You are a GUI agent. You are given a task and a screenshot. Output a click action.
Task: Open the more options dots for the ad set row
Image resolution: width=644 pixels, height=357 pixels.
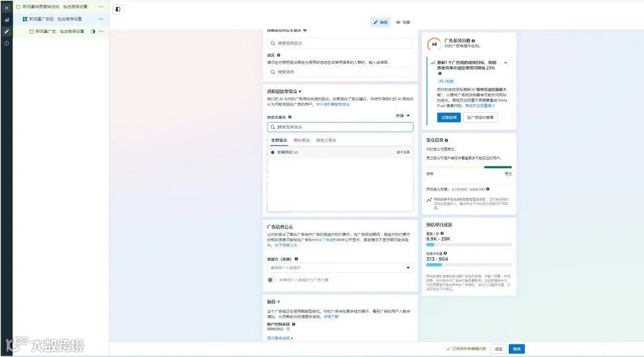101,19
